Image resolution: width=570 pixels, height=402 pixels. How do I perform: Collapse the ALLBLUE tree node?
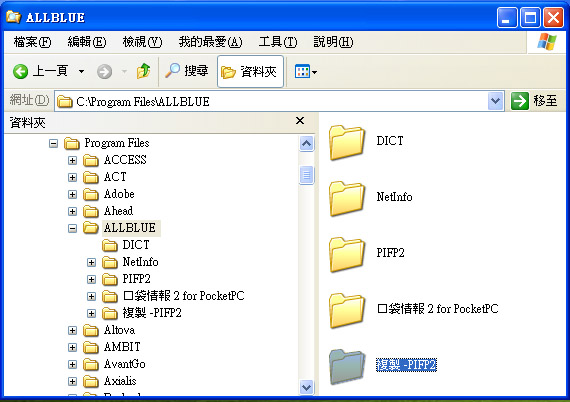[72, 229]
